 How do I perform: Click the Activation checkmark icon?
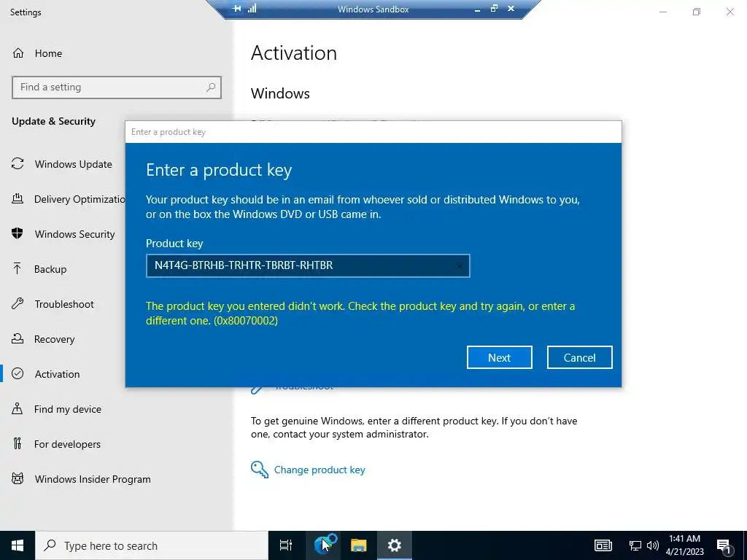18,373
